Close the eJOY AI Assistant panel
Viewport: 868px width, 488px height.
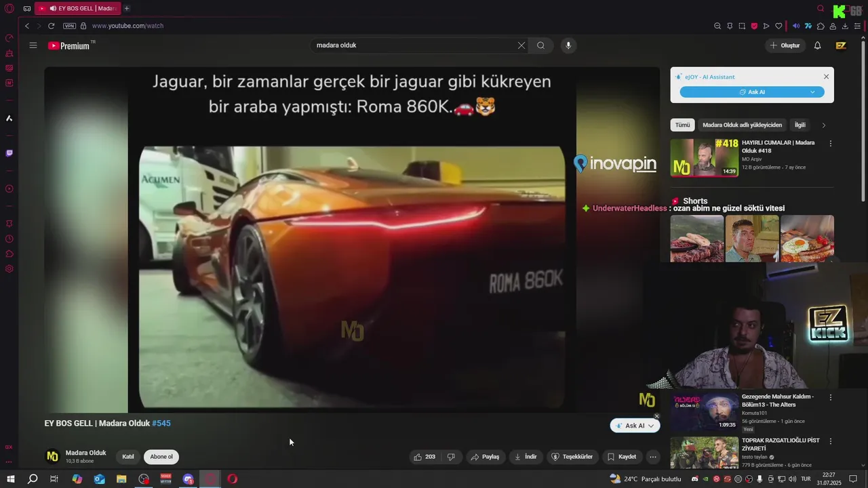point(826,77)
